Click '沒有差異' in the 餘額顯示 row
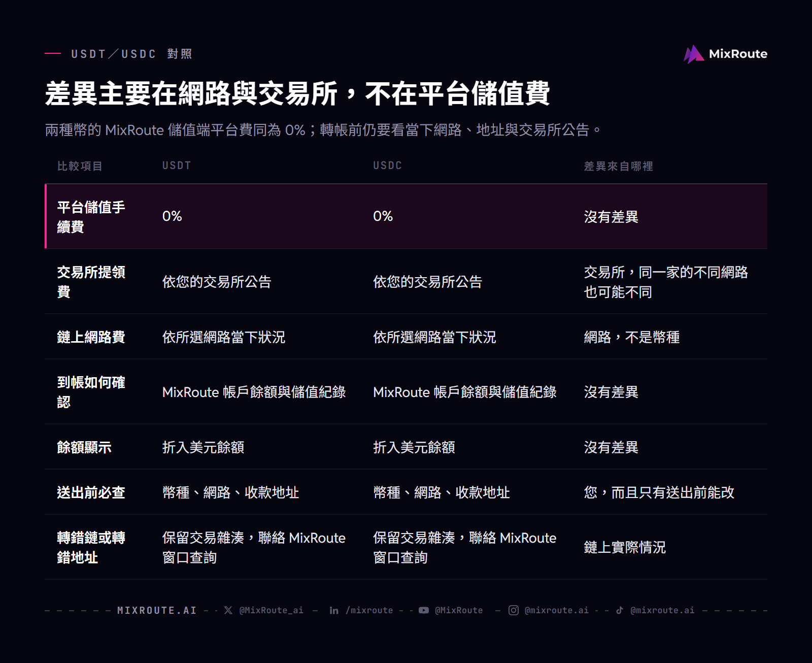 (611, 447)
